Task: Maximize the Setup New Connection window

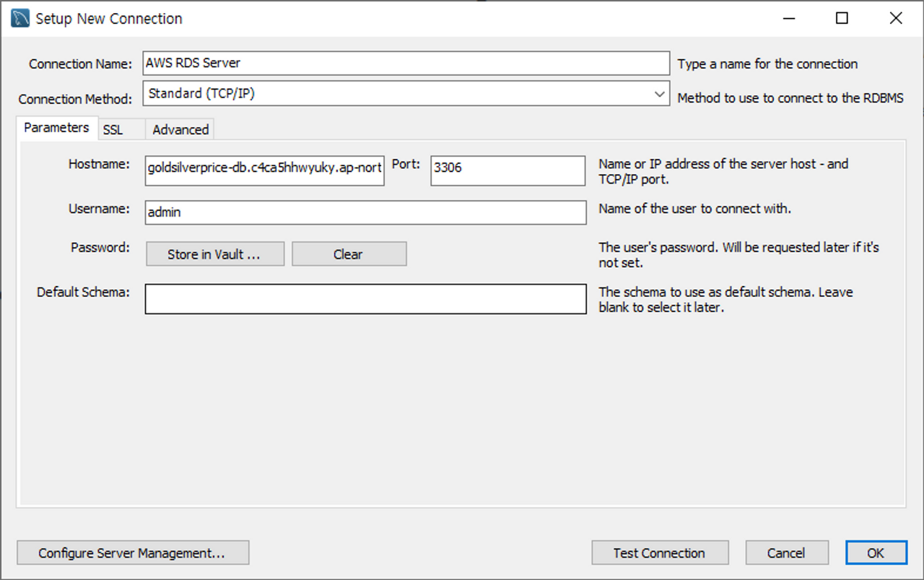Action: click(842, 19)
